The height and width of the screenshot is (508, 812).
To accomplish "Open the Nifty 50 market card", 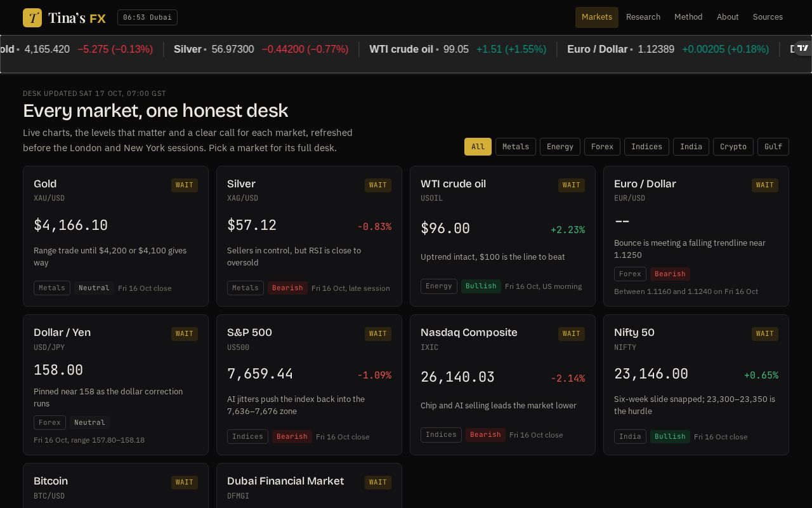I will (696, 385).
